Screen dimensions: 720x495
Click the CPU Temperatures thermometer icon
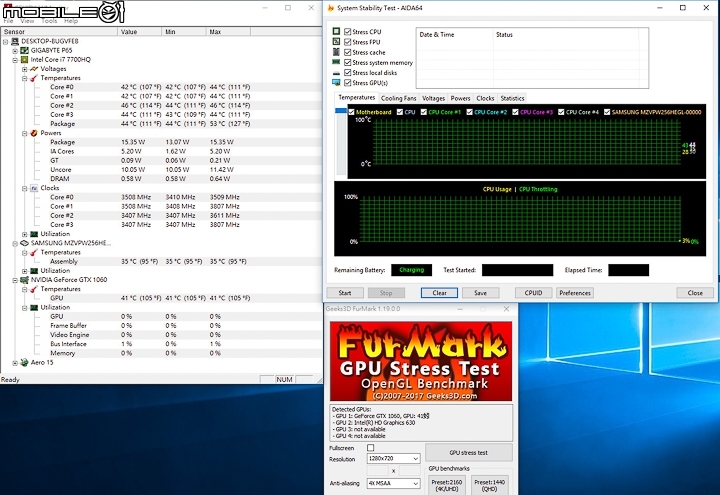[x=34, y=78]
